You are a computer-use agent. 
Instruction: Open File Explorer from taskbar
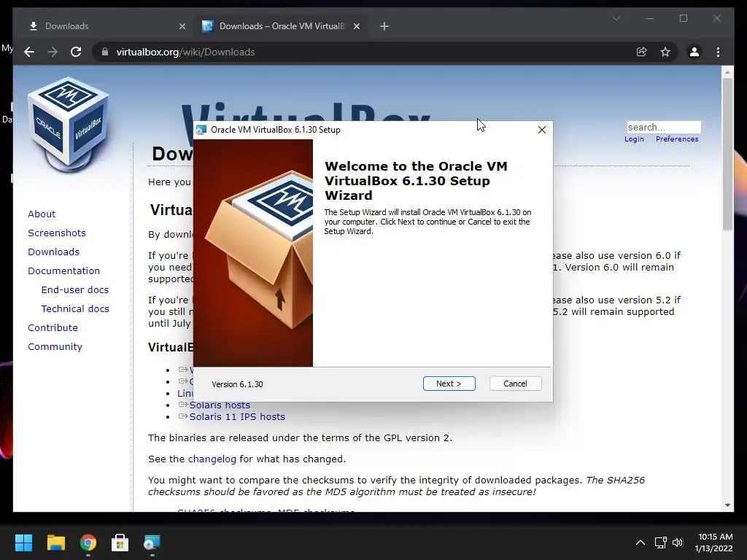point(55,542)
